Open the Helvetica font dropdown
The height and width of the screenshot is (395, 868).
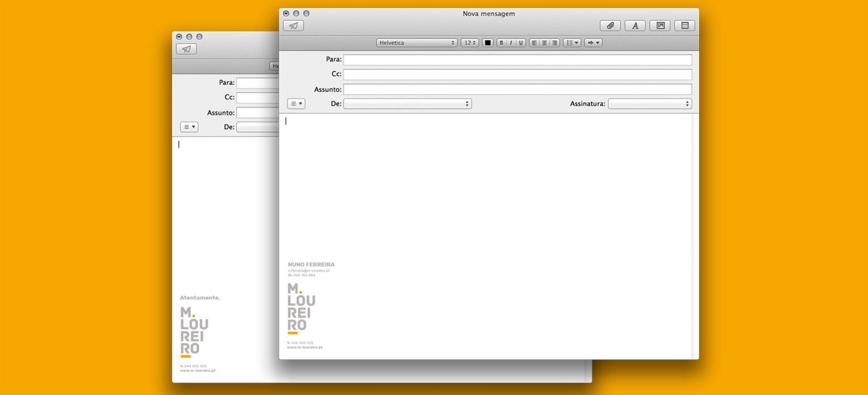[416, 43]
